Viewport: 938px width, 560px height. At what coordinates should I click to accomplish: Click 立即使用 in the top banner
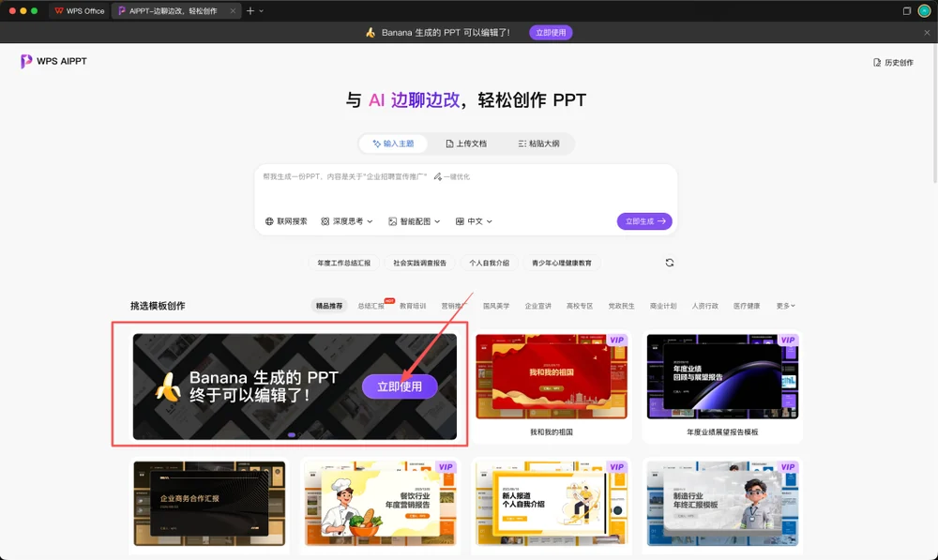click(x=551, y=32)
